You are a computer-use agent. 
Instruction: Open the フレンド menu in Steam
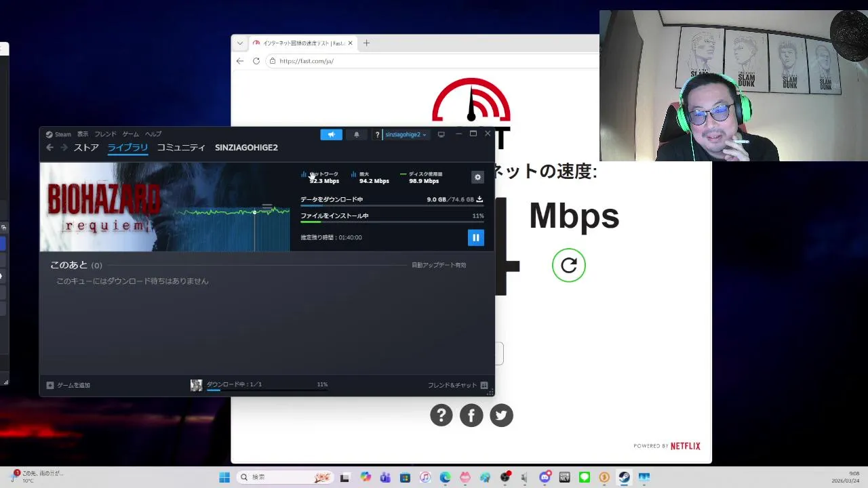click(105, 134)
